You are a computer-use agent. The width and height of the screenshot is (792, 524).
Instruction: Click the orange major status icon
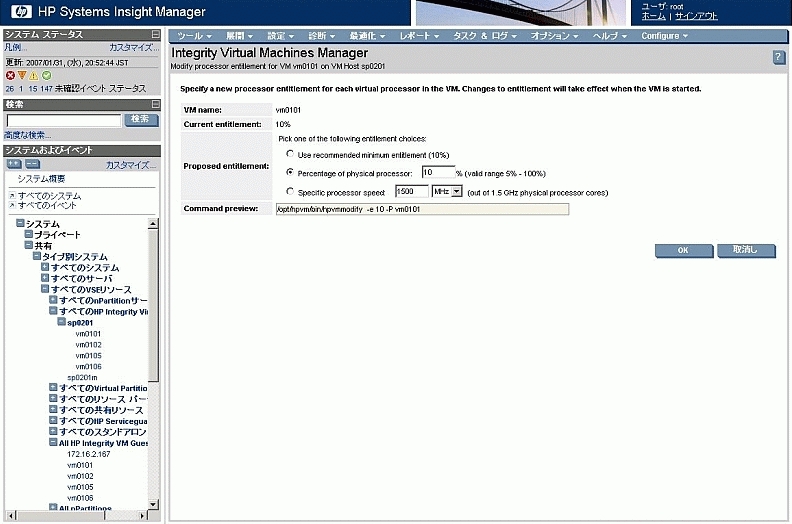pos(22,75)
